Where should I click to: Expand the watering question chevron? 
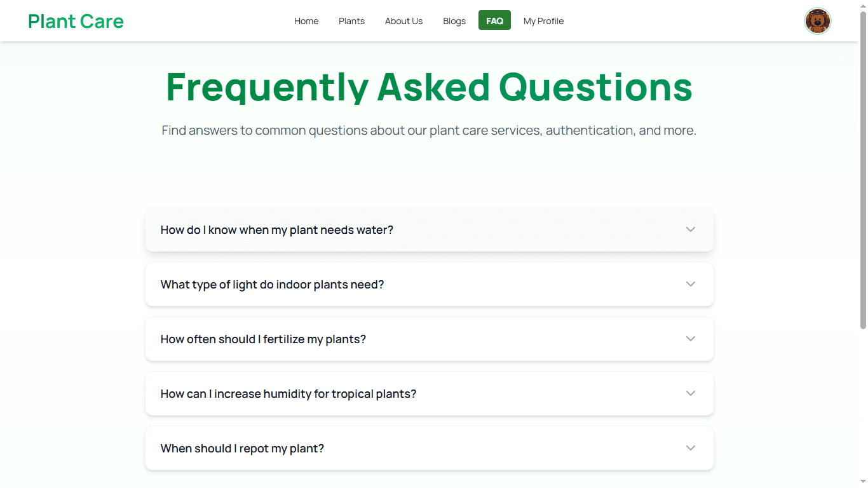pos(691,229)
